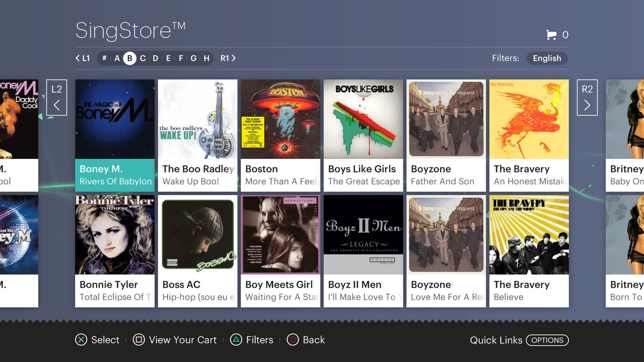Image resolution: width=644 pixels, height=362 pixels.
Task: Select the letter F tab
Action: [x=181, y=58]
